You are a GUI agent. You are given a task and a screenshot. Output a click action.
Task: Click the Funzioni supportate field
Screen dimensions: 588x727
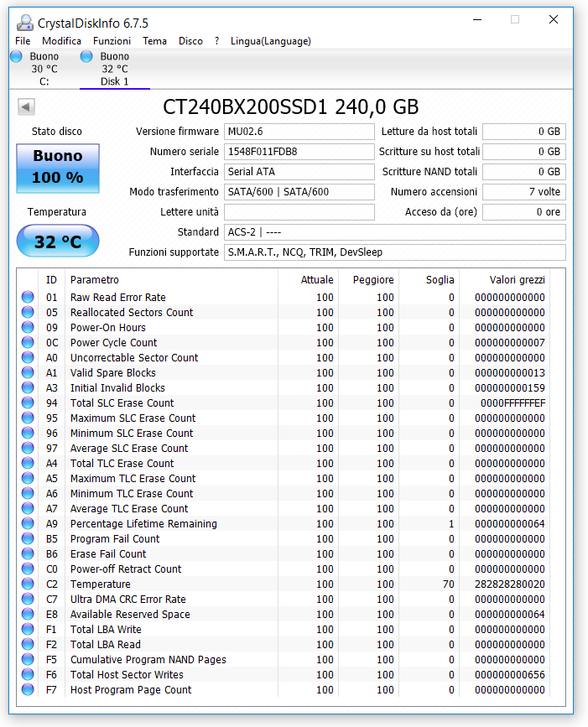[x=394, y=252]
